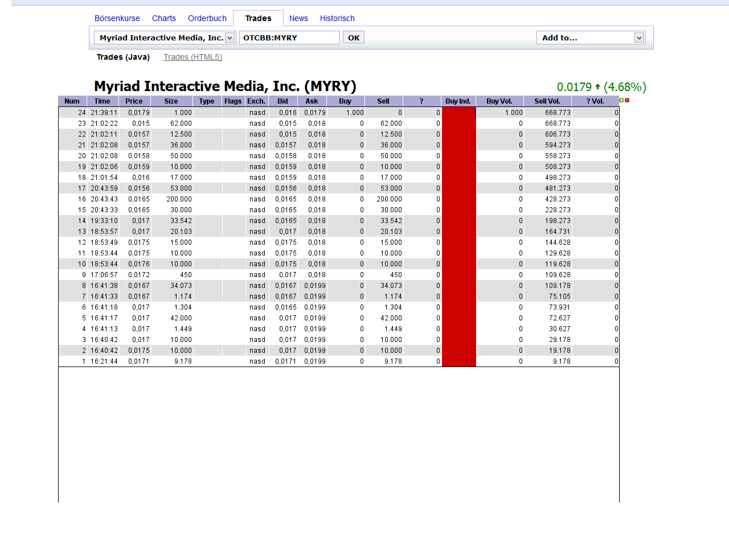Focus the OTCBB:MYRY symbol input field

(x=289, y=38)
